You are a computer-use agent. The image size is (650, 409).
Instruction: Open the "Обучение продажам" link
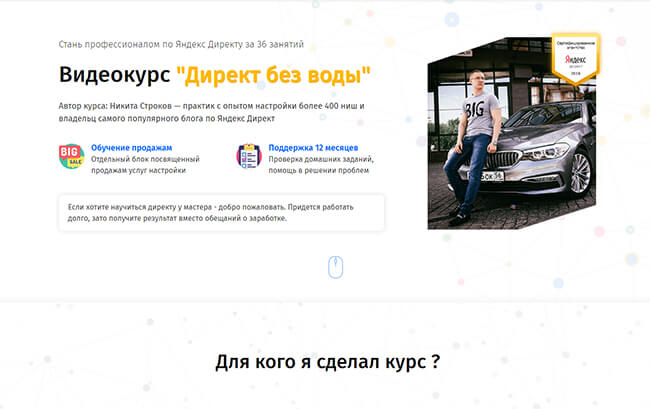coord(131,148)
